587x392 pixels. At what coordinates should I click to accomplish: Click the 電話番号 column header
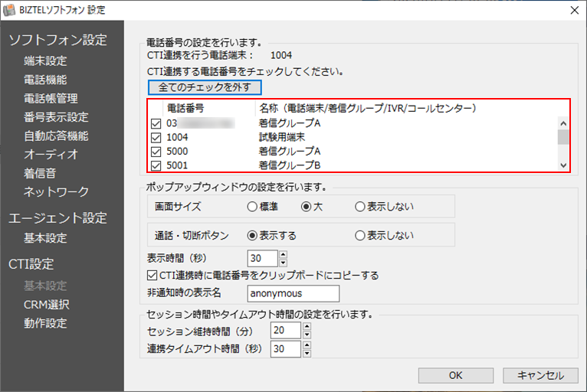185,109
